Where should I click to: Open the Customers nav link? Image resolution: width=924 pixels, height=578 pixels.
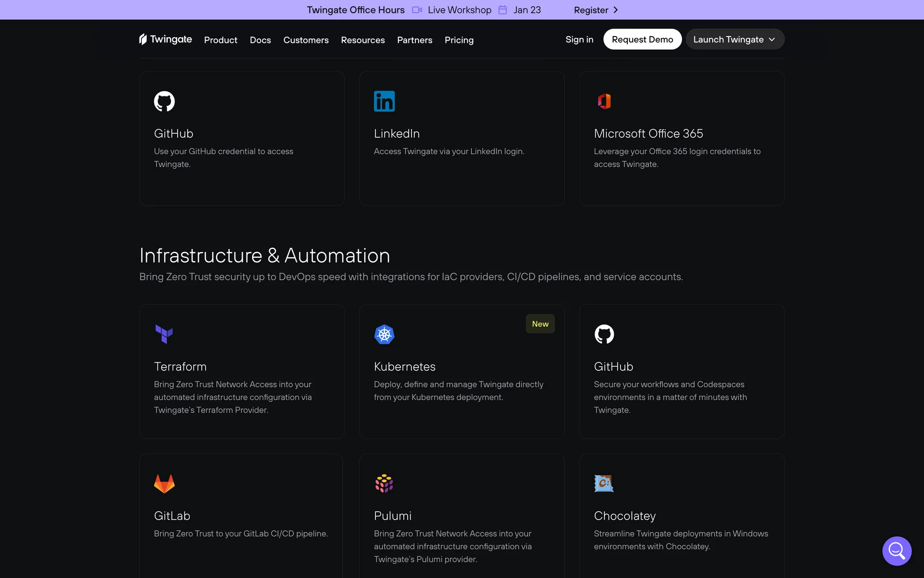tap(306, 40)
